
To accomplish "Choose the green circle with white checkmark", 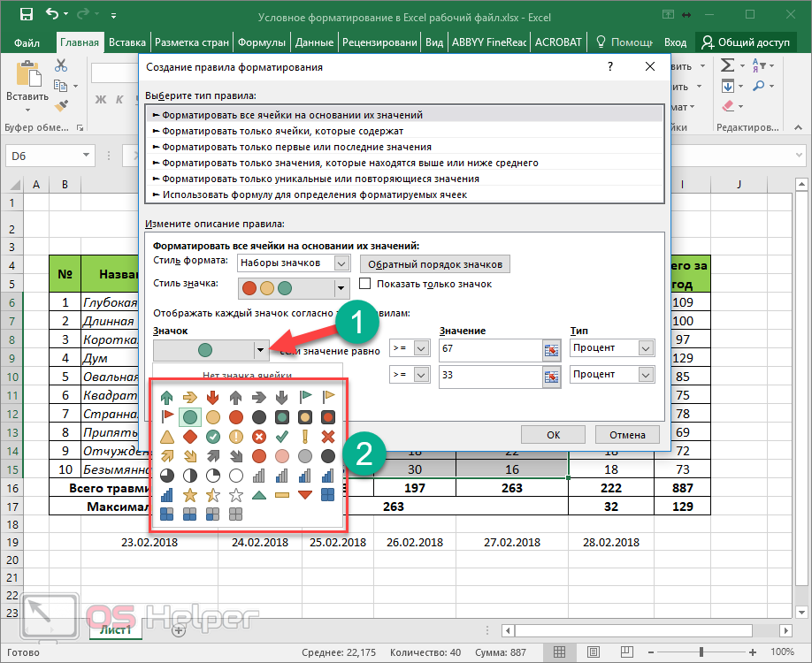I will (213, 437).
